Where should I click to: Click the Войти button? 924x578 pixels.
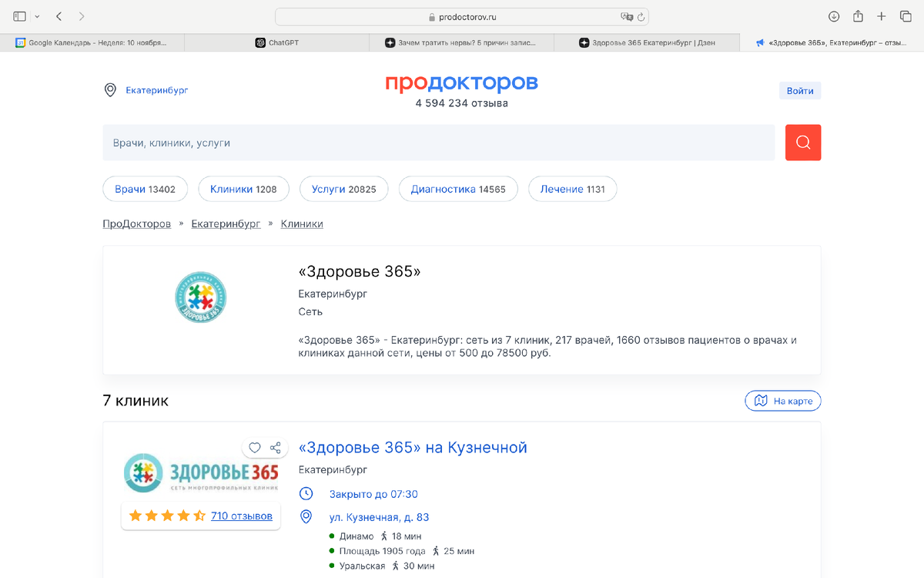coord(799,90)
